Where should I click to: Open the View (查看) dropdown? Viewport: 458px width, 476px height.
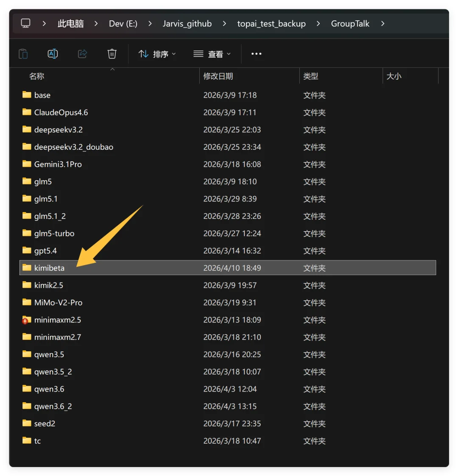tap(212, 54)
